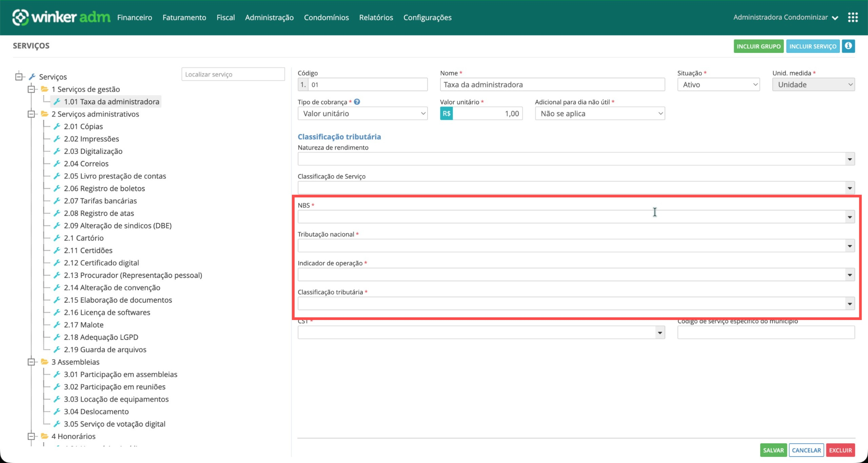Open the Situação dropdown
The image size is (868, 463).
click(x=718, y=85)
